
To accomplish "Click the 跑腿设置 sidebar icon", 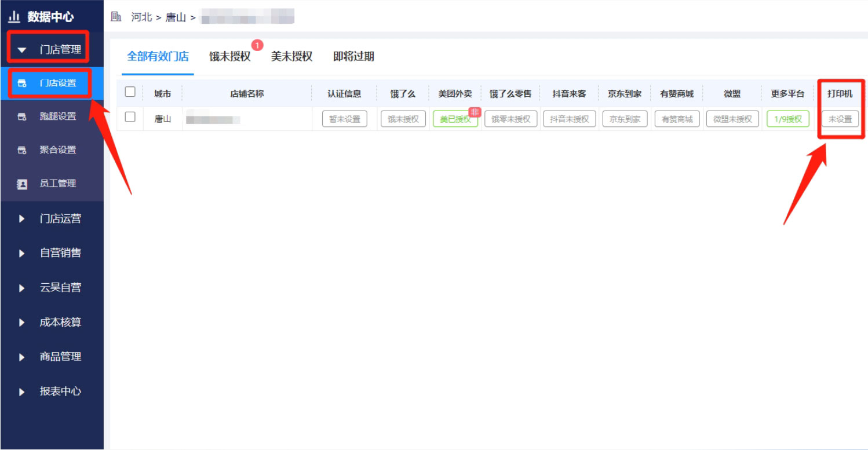I will click(22, 117).
